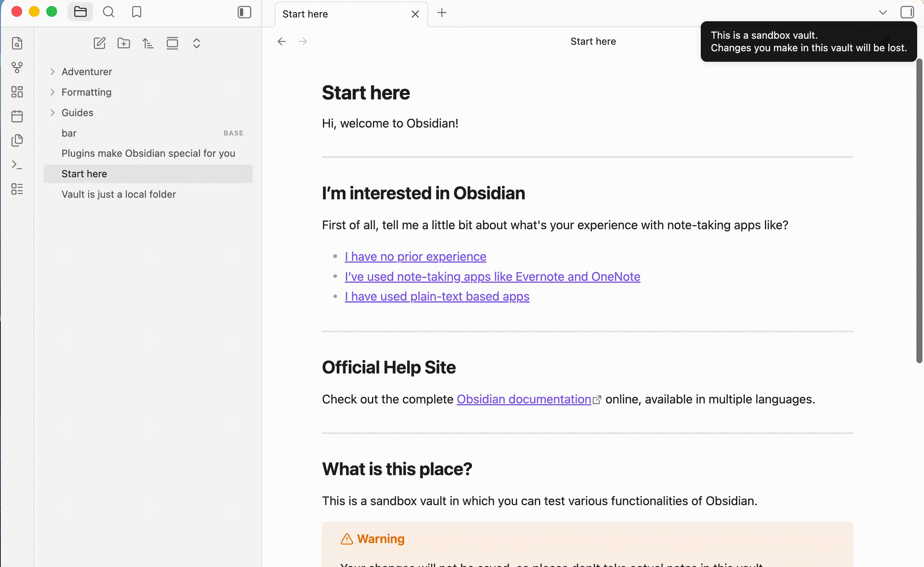Click the bottom ribbon icon for new base
The height and width of the screenshot is (567, 924).
click(17, 189)
